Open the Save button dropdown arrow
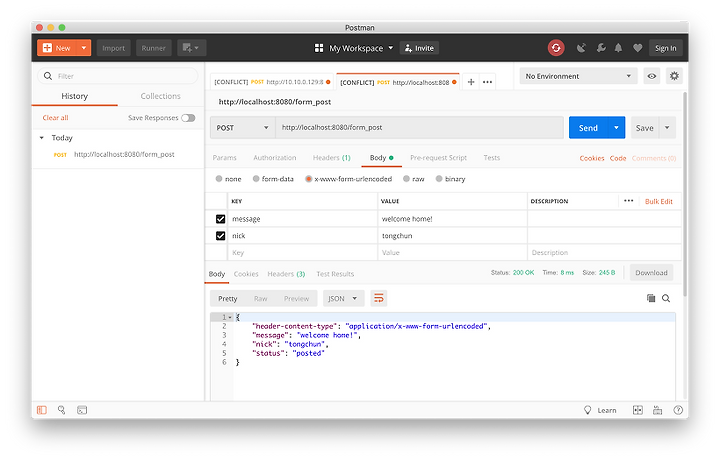 click(667, 128)
